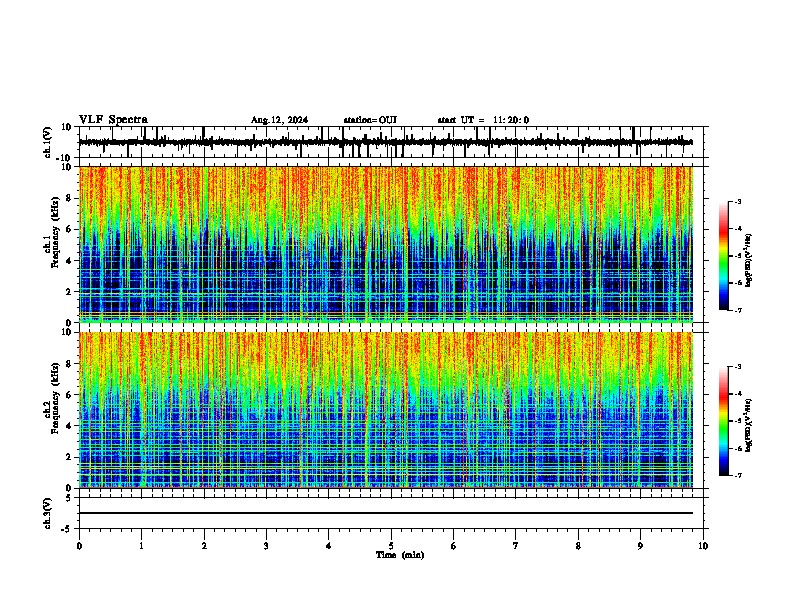
Task: Click time axis tick label "9"
Action: coord(640,546)
